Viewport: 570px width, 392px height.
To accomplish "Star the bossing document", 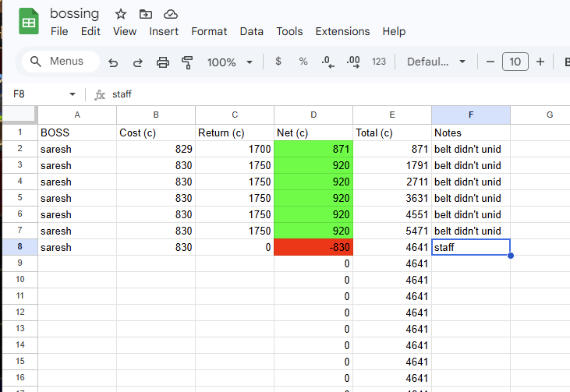I will 120,15.
